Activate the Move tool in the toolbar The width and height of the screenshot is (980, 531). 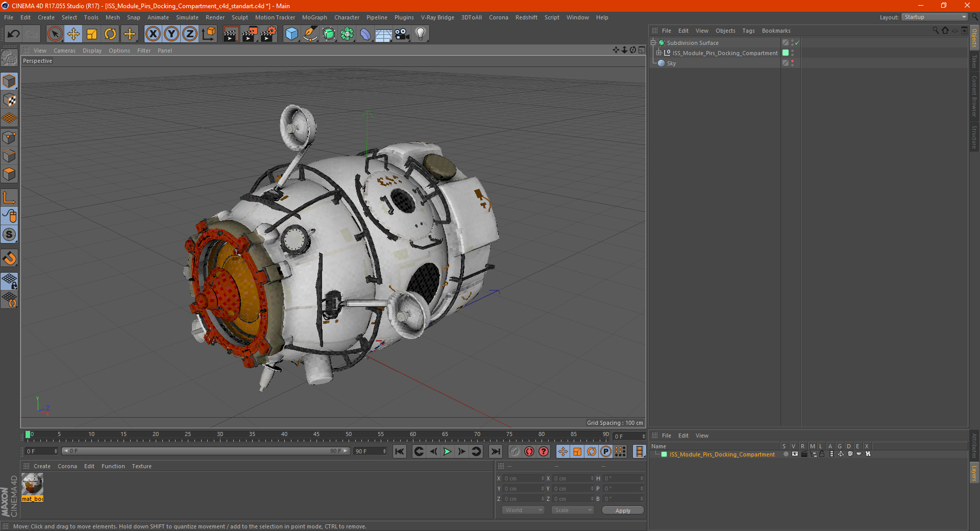tap(73, 34)
